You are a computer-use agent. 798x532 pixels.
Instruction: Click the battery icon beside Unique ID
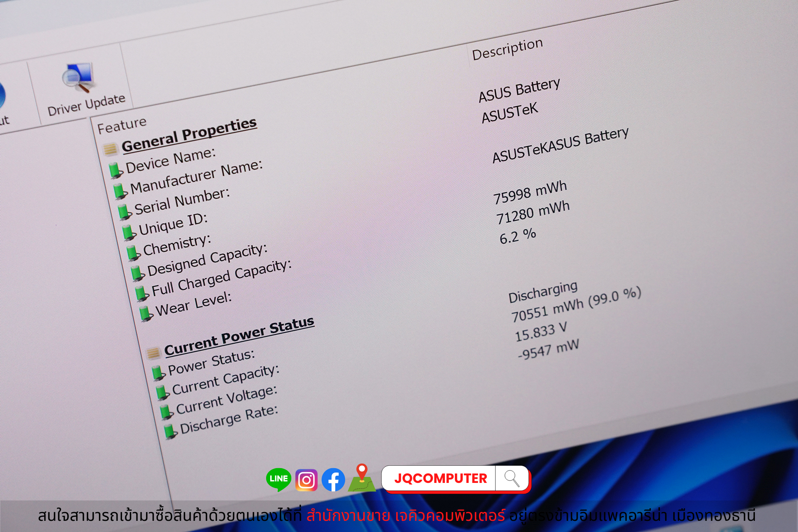click(129, 232)
